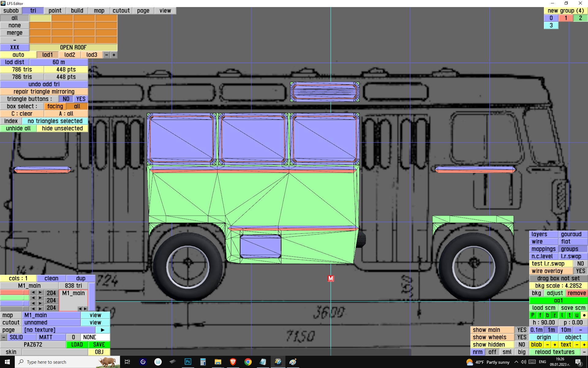Select top view 't' button
The height and width of the screenshot is (368, 588).
pos(570,315)
